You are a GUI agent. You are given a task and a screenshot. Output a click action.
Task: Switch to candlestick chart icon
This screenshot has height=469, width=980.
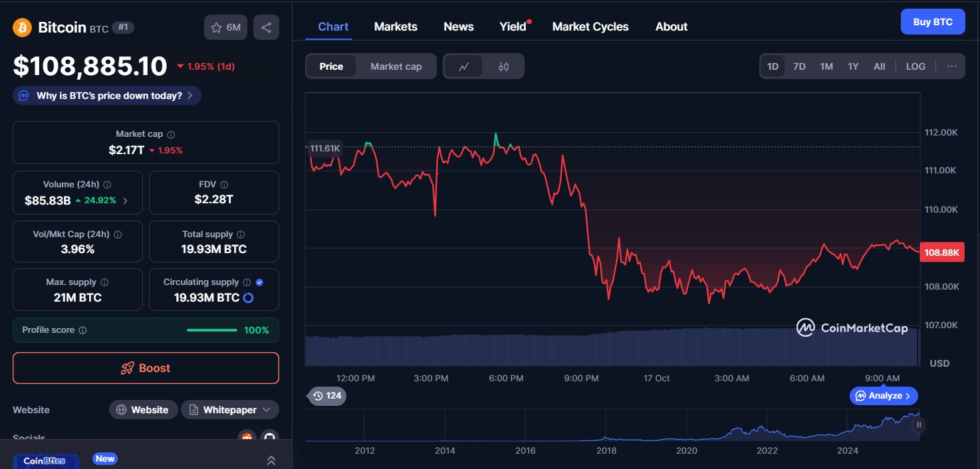[503, 66]
